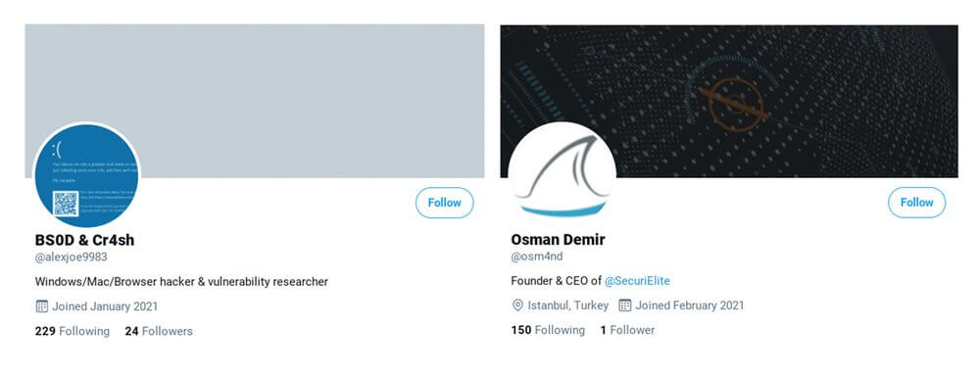Follow the Osman Demir account
Screen dimensions: 980x376
[x=917, y=203]
